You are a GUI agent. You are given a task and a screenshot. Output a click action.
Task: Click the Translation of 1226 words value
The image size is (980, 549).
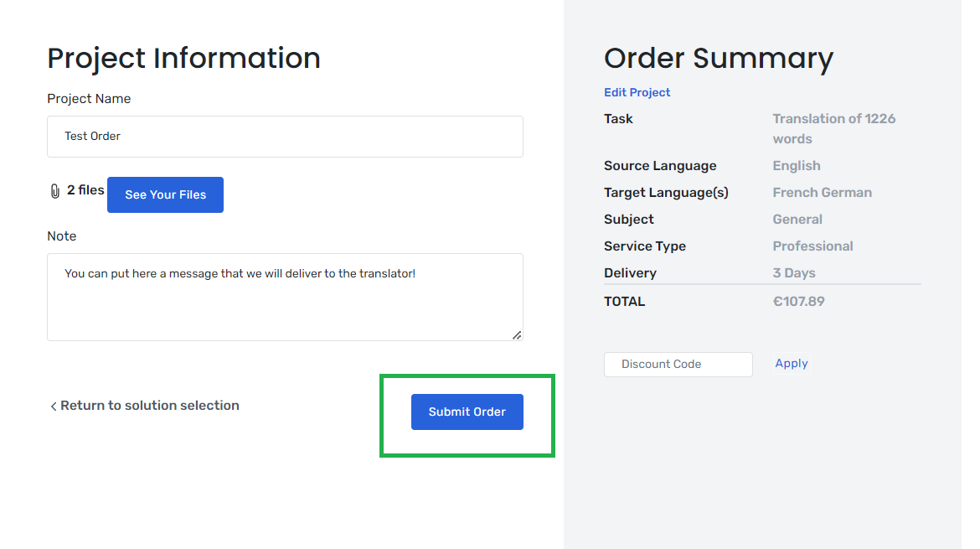(833, 129)
